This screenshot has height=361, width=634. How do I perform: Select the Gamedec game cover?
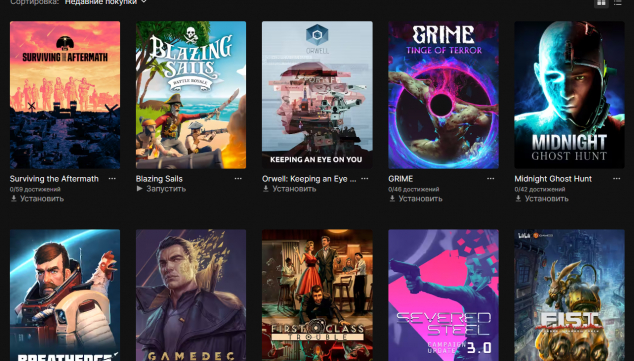(191, 295)
